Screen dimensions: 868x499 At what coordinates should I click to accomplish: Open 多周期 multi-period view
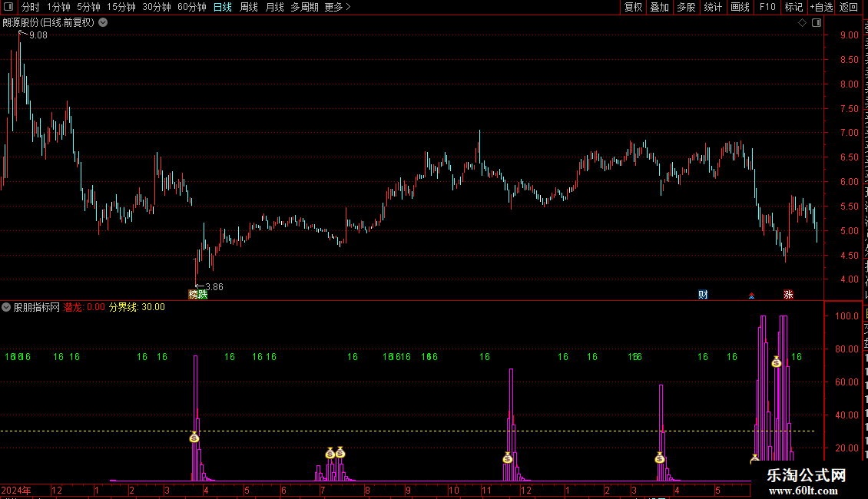coord(304,7)
